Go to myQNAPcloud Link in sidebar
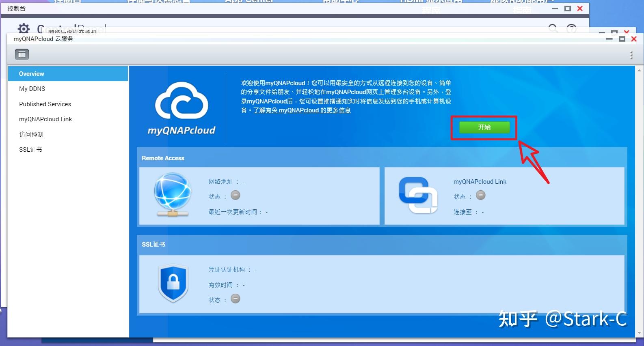The width and height of the screenshot is (644, 346). tap(68, 119)
